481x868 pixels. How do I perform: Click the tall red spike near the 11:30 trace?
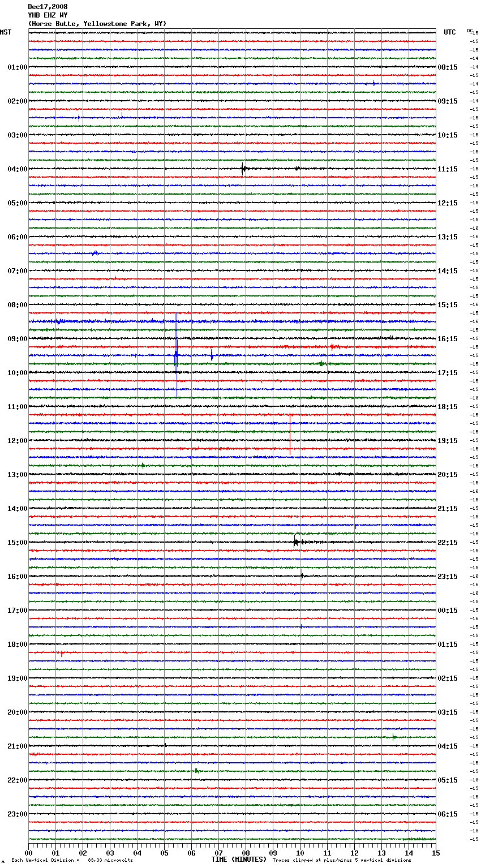point(290,434)
